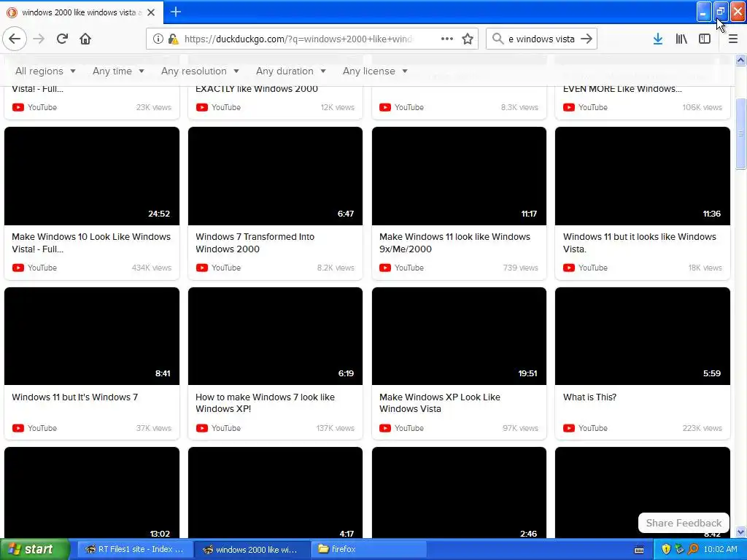
Task: Click the padlock warning icon in address bar
Action: click(174, 39)
